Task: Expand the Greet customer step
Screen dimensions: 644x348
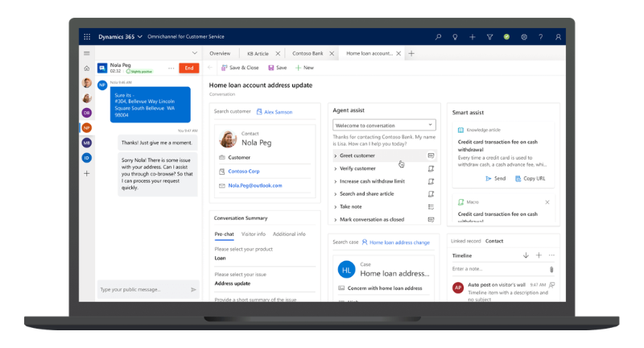Action: click(x=336, y=155)
